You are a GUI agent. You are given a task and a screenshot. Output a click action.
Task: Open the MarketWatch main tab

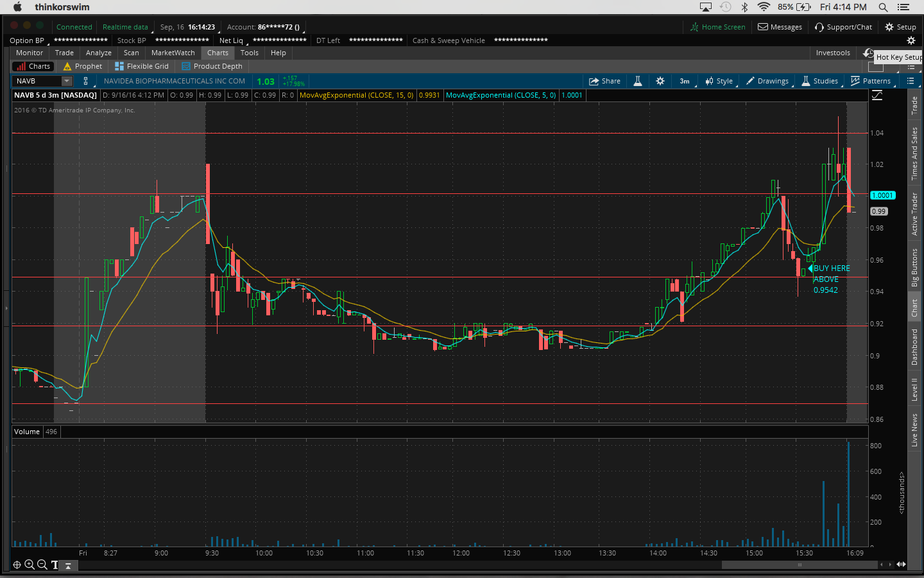(x=173, y=53)
